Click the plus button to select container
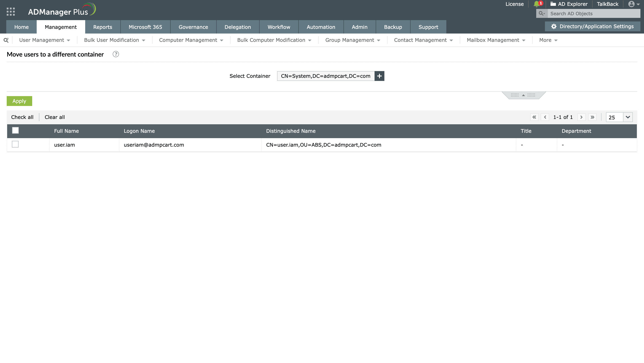Image resolution: width=644 pixels, height=363 pixels. (x=379, y=76)
